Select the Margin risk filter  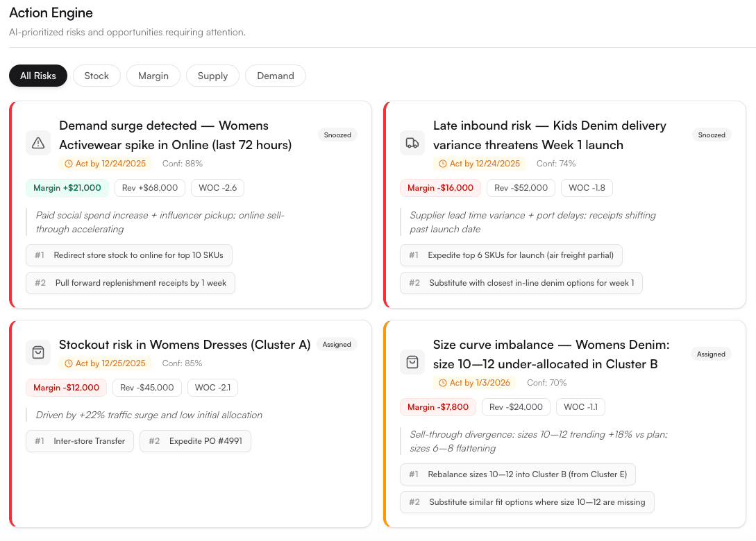153,76
